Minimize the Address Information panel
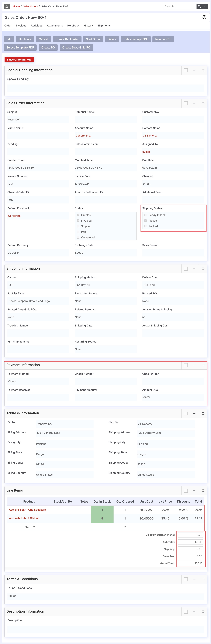 (194, 413)
